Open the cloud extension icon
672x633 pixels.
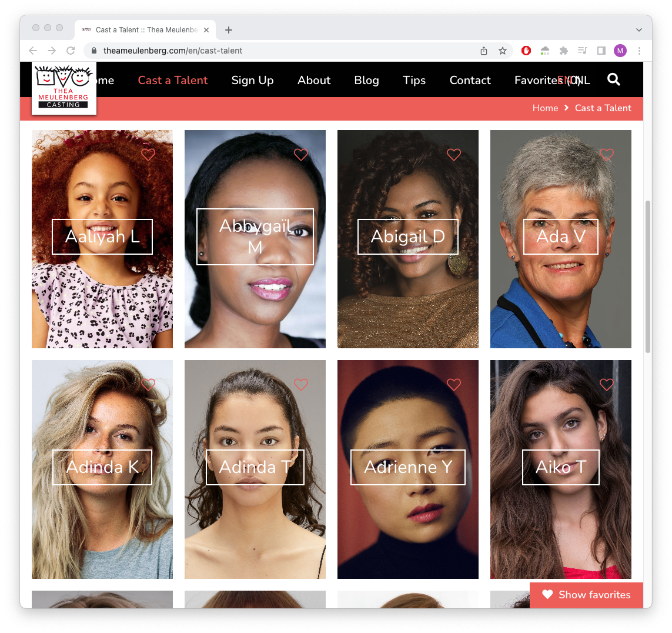coord(545,51)
